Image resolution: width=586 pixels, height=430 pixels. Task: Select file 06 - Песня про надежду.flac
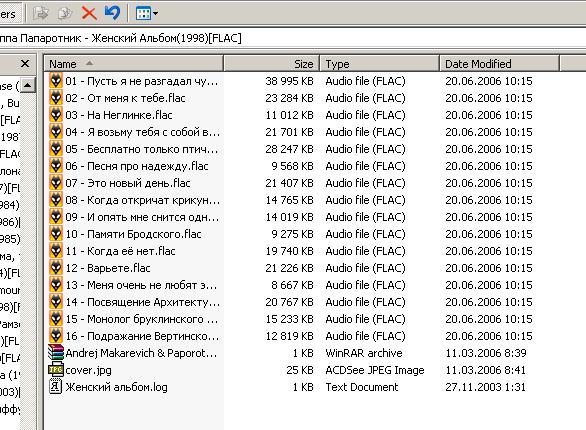pyautogui.click(x=137, y=166)
